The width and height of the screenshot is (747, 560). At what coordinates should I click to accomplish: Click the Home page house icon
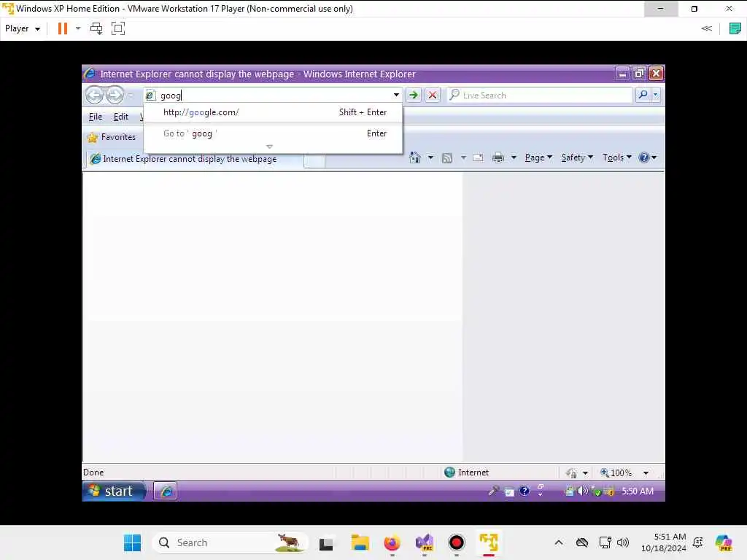(x=415, y=157)
